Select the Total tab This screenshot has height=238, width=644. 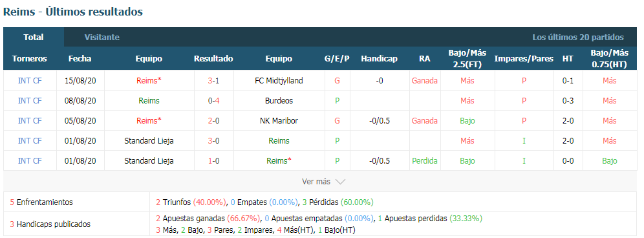(34, 37)
